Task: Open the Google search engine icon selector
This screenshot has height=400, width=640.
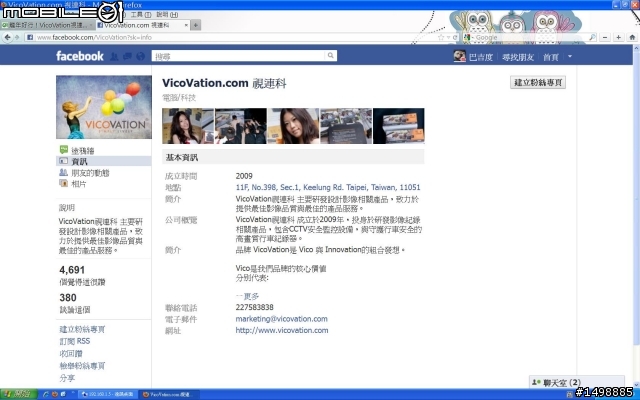Action: (x=468, y=37)
